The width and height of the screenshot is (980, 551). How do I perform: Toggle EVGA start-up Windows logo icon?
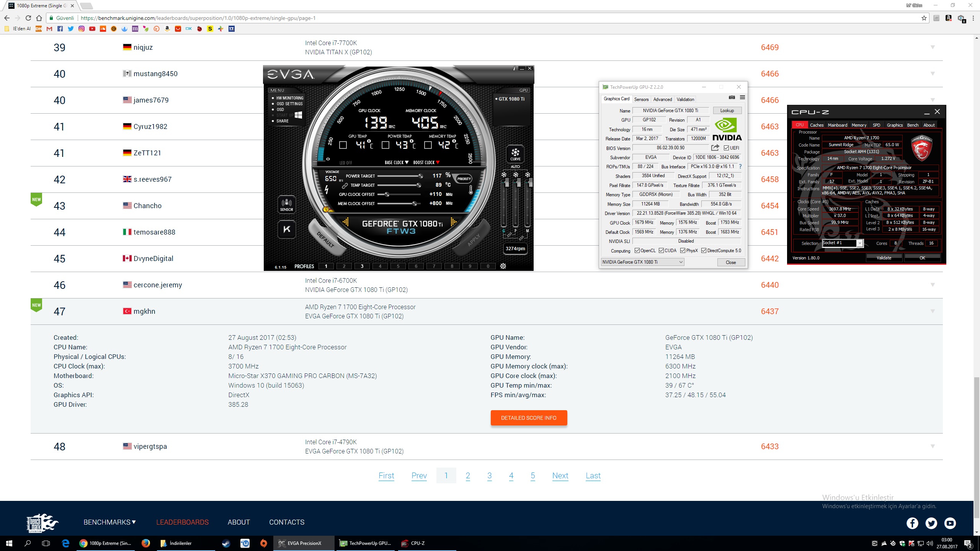point(299,115)
